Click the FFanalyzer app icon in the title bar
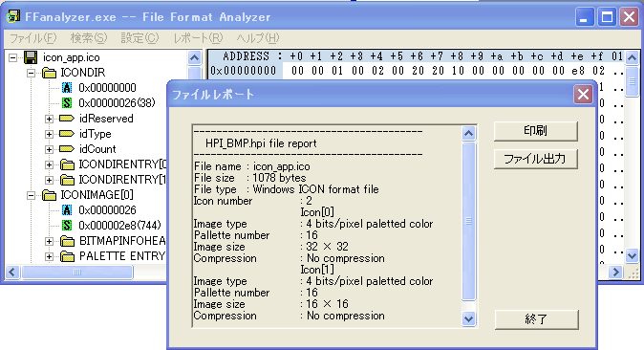 point(13,17)
